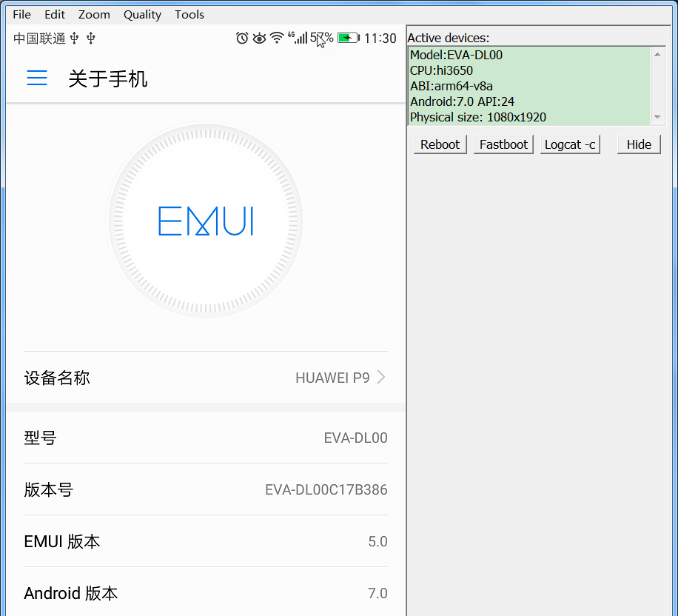Select the Android version value 7.0

(377, 594)
